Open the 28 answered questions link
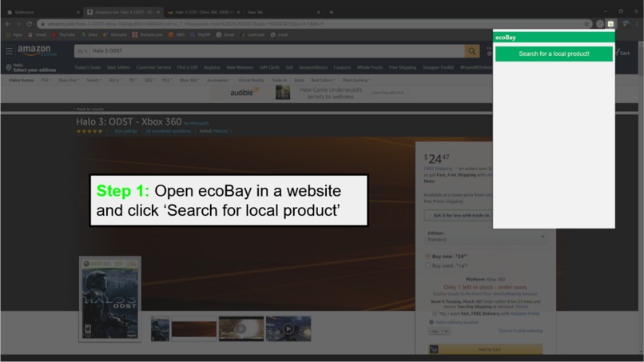Screen dimensions: 644x362 click(x=168, y=131)
